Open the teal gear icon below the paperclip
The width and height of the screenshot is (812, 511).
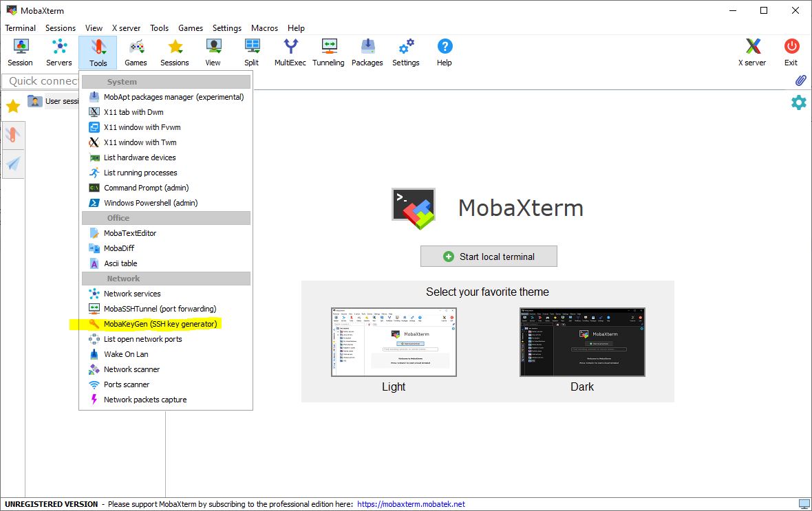click(798, 102)
